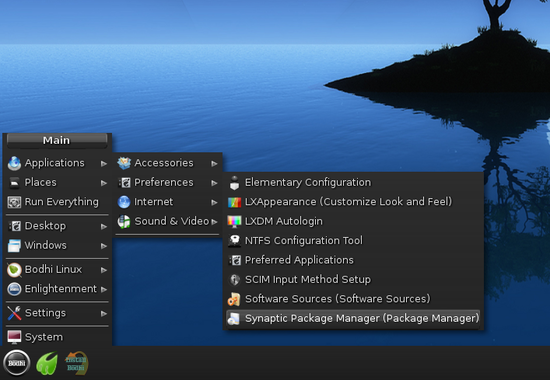Choose the Preferences category label

tap(164, 182)
